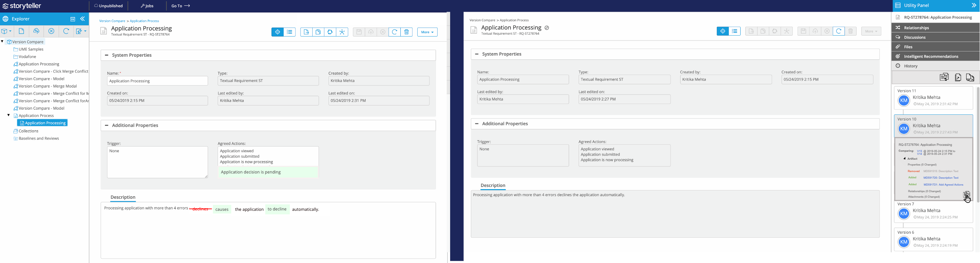Image resolution: width=980 pixels, height=263 pixels.
Task: Toggle target view button in right window
Action: 723,31
